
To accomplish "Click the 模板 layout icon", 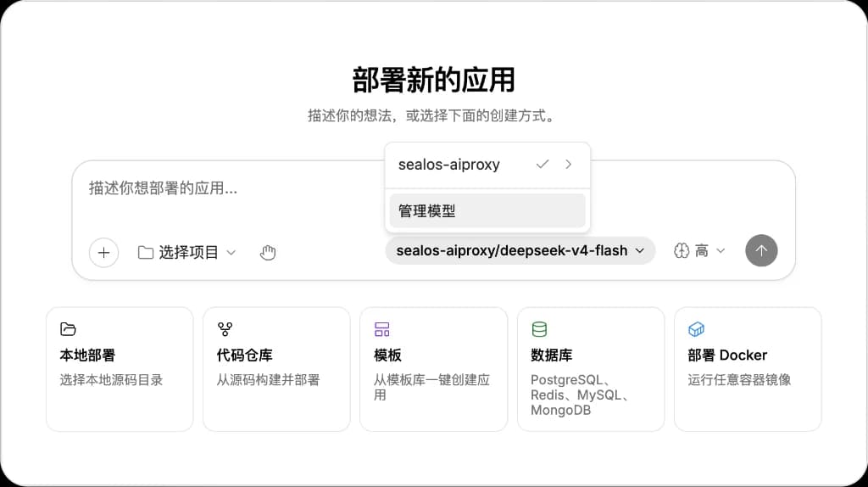I will [x=382, y=329].
